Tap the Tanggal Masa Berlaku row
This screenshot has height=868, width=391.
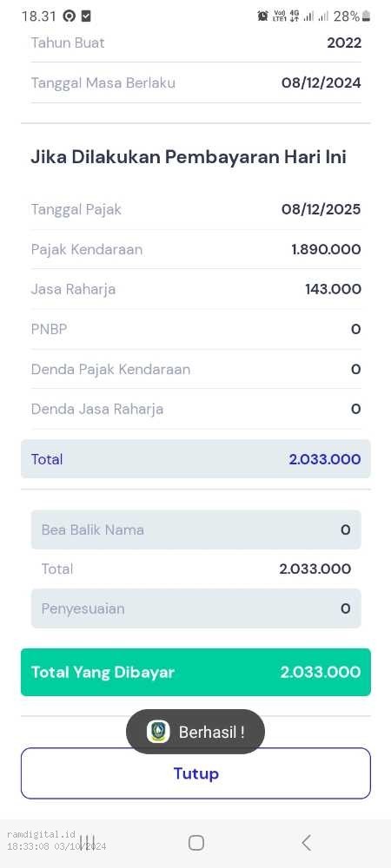pyautogui.click(x=195, y=83)
